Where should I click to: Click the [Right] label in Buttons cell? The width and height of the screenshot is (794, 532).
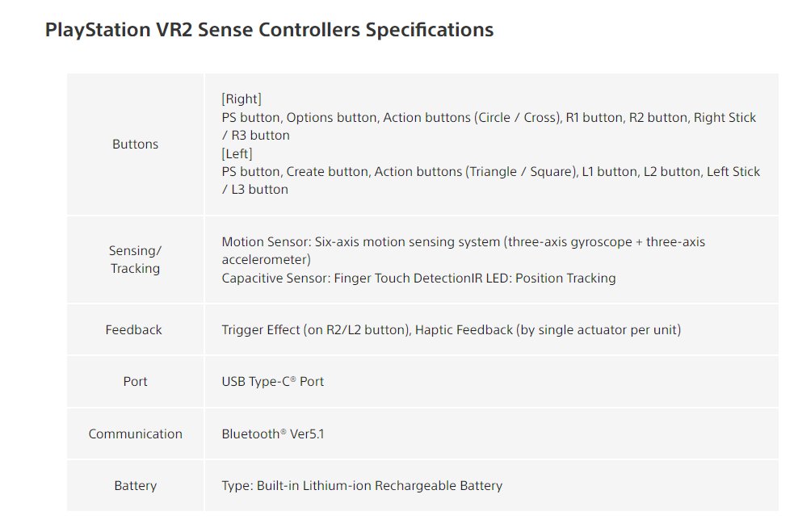click(242, 98)
